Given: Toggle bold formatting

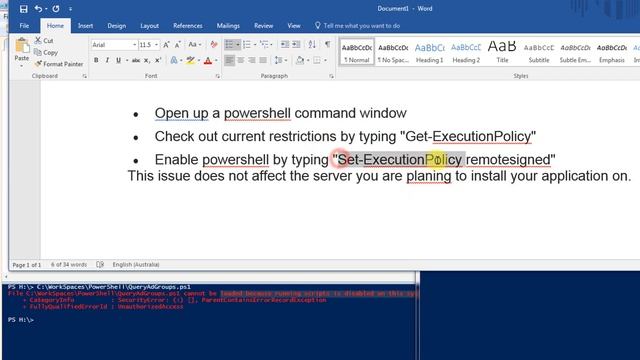Looking at the screenshot, I should tap(96, 60).
